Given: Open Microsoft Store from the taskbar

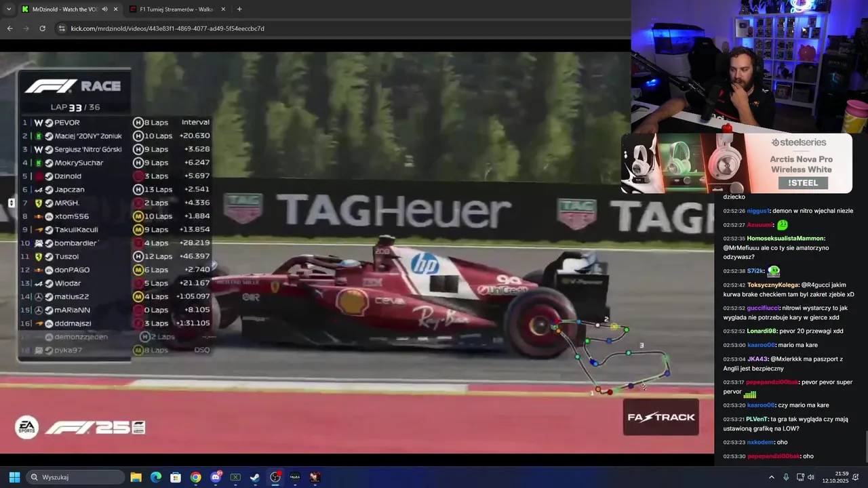Looking at the screenshot, I should [x=176, y=477].
